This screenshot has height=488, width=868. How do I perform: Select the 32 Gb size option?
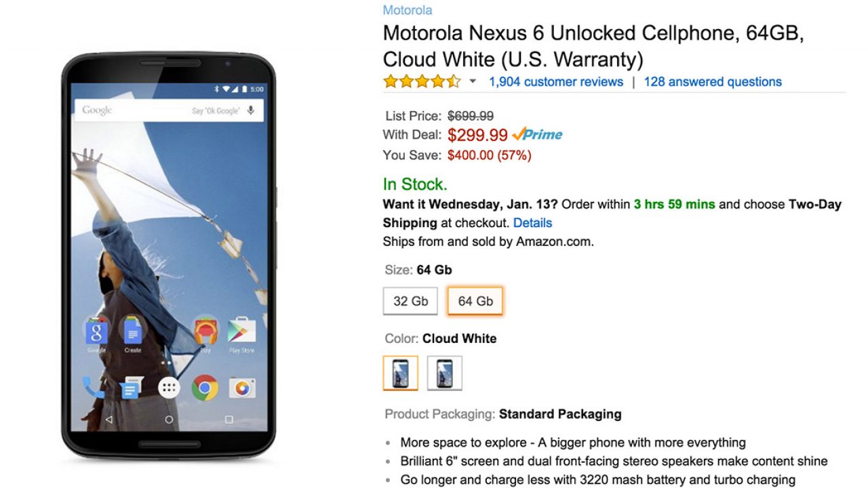[411, 301]
